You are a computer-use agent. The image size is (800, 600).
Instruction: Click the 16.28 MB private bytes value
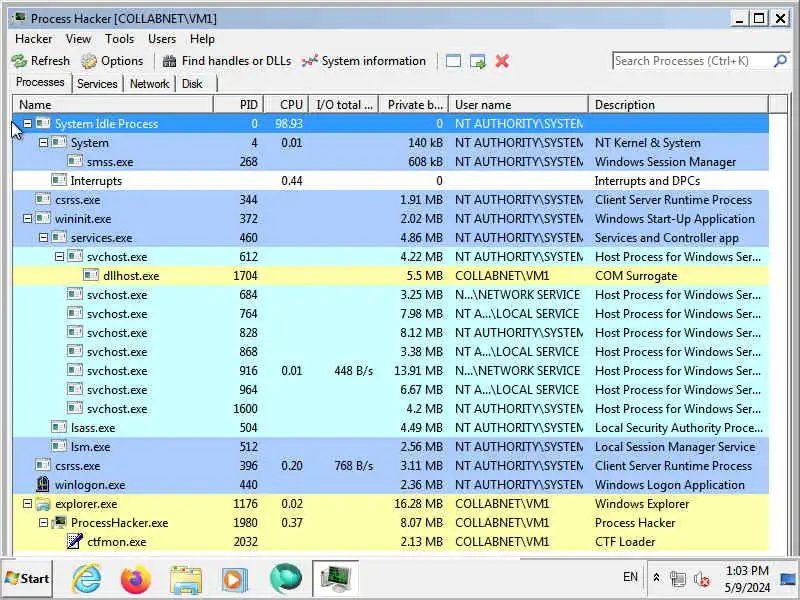click(418, 504)
